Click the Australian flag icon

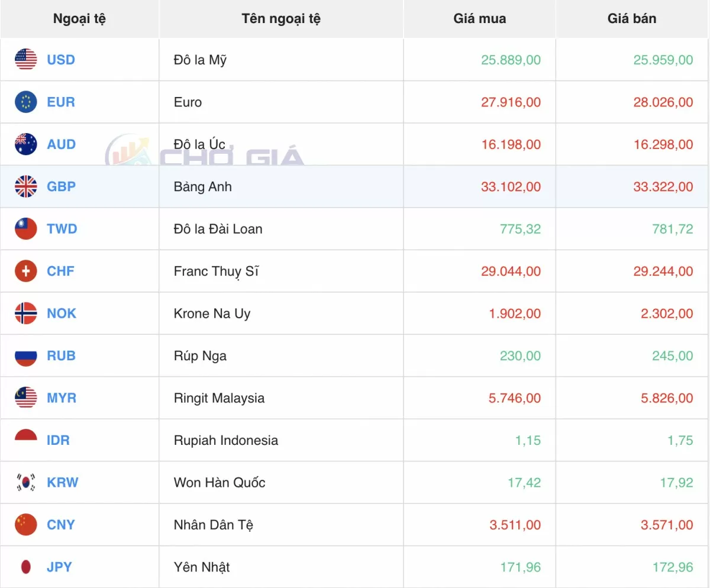coord(26,144)
